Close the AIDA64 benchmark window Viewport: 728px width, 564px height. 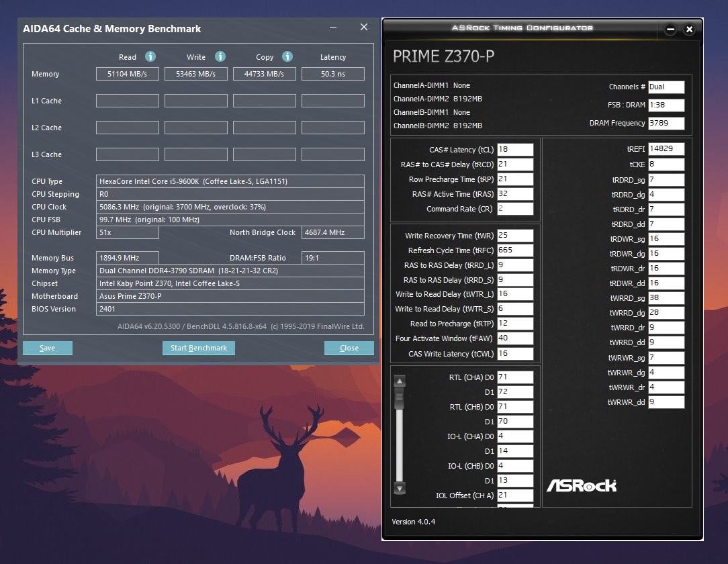[x=364, y=28]
